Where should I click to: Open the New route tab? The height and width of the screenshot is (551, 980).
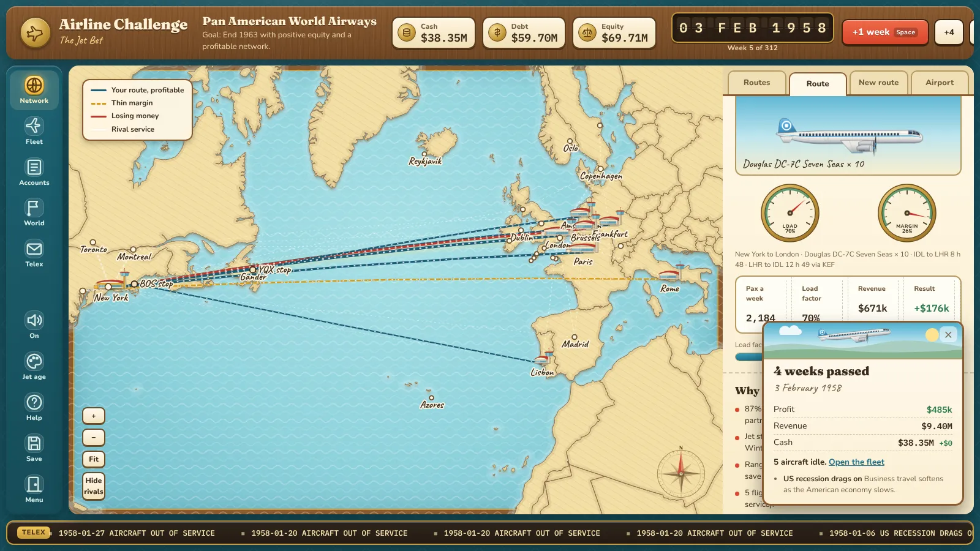[x=878, y=83]
